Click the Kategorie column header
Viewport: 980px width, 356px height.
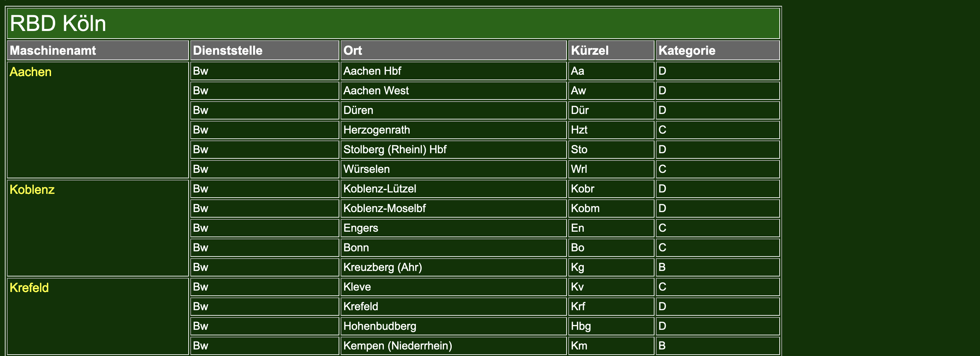coord(687,51)
